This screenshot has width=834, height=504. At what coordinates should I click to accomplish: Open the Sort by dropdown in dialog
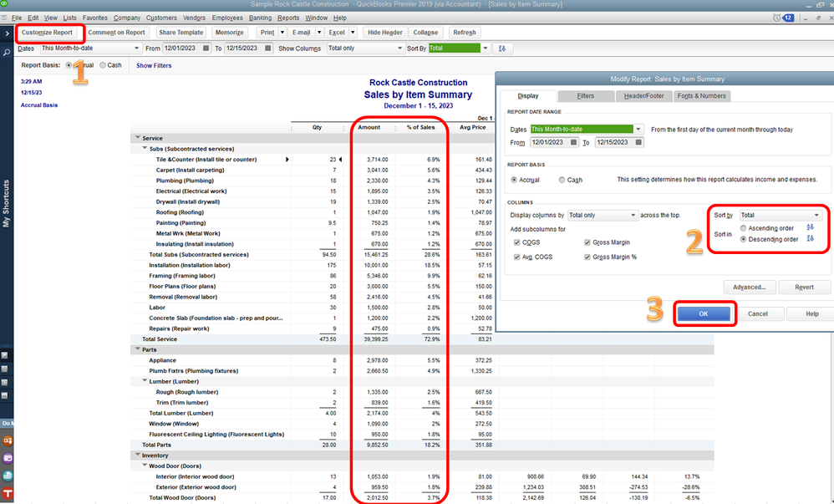pyautogui.click(x=816, y=215)
